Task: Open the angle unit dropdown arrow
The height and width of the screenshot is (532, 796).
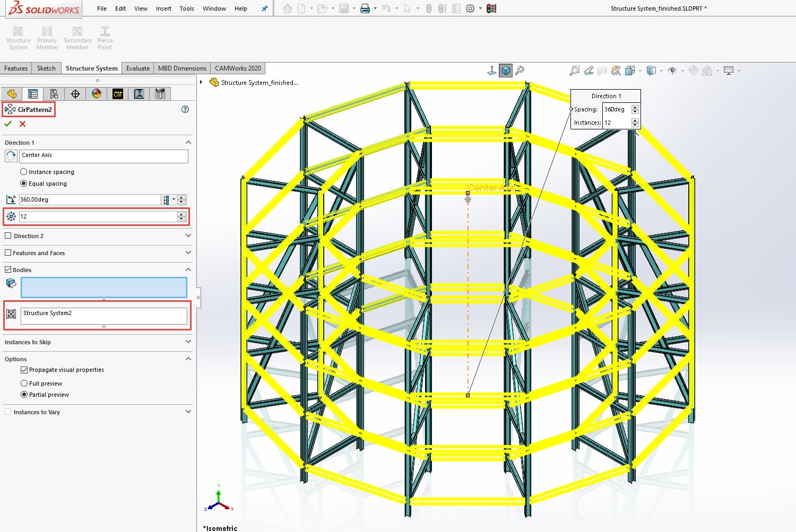Action: point(174,200)
